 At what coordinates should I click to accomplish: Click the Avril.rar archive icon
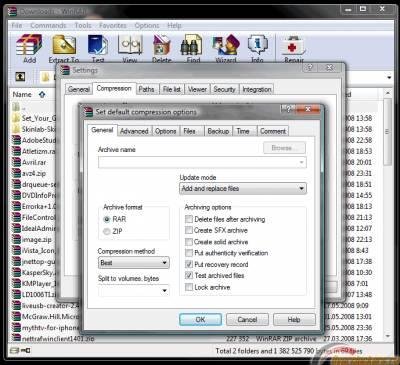pyautogui.click(x=16, y=162)
